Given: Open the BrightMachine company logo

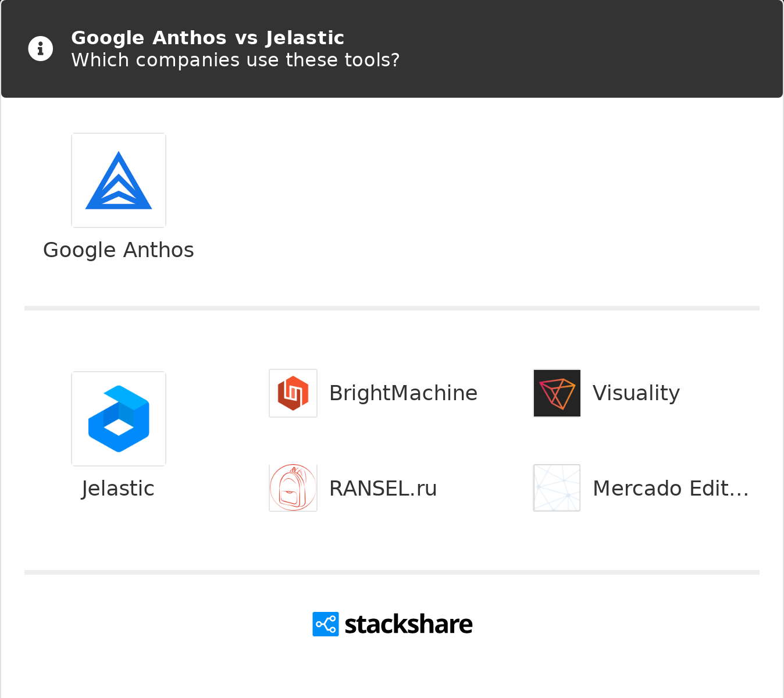Looking at the screenshot, I should coord(293,393).
